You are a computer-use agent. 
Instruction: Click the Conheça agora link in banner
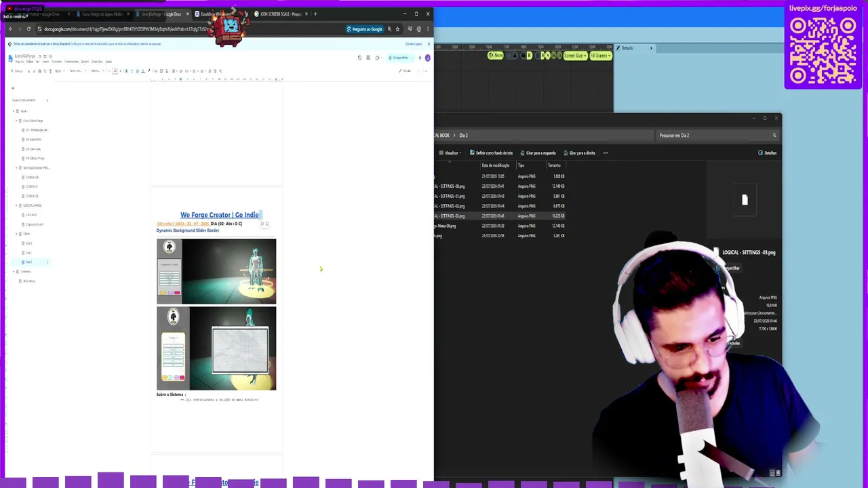coord(414,44)
